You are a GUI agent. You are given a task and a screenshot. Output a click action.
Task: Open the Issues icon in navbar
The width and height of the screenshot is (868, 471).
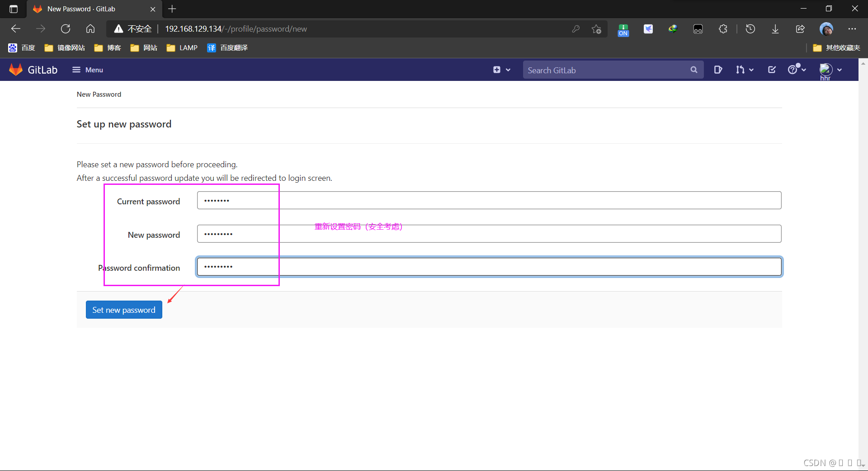click(x=718, y=70)
